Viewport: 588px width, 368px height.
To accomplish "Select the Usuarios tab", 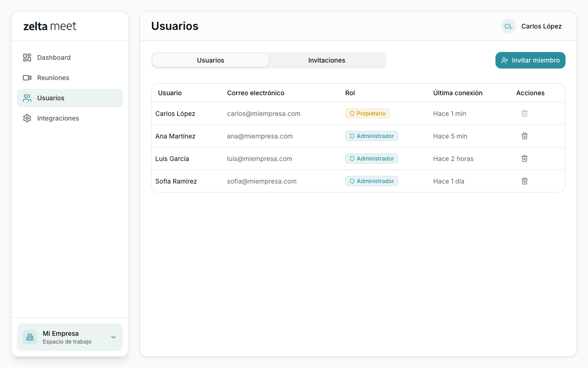I will tap(210, 60).
